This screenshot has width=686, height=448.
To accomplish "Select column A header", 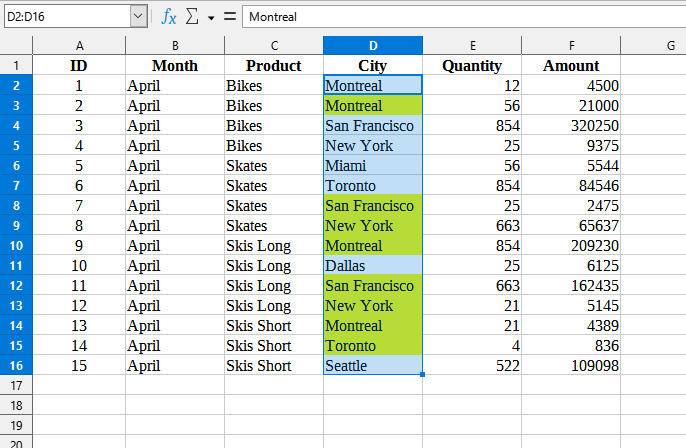I will point(79,46).
